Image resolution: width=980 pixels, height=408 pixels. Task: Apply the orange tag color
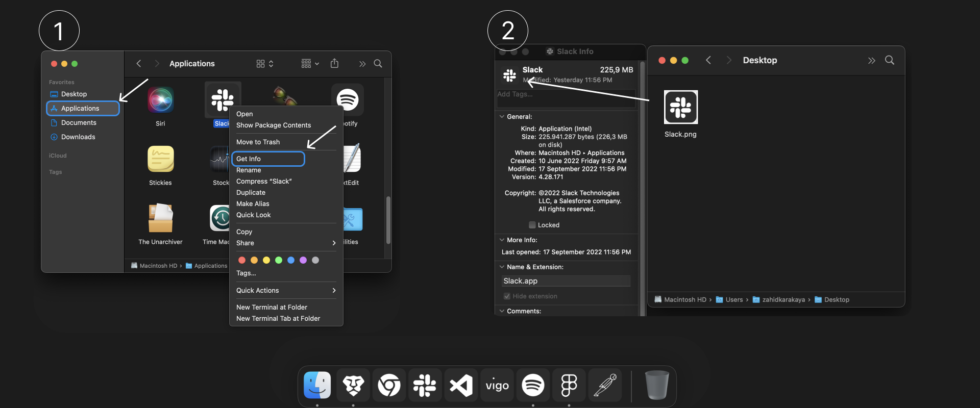coord(254,260)
